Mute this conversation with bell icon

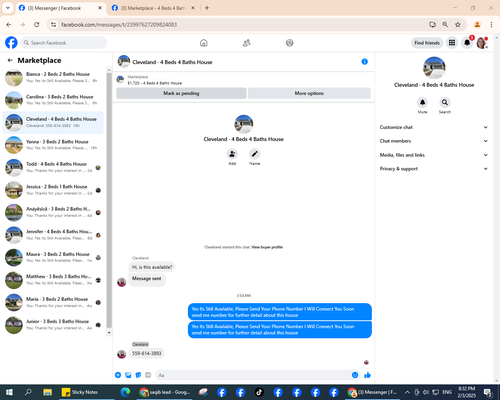(422, 102)
